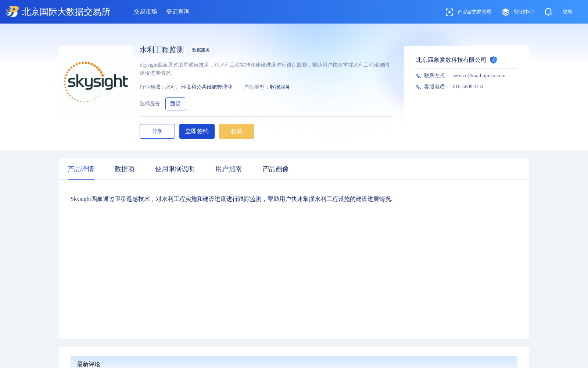Image resolution: width=588 pixels, height=368 pixels.
Task: Switch to the 产品详情 tab
Action: [x=81, y=169]
